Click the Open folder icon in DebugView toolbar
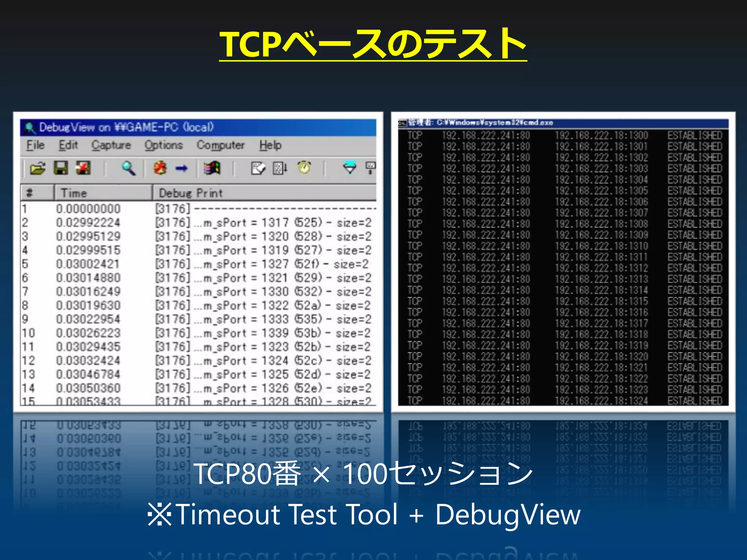The width and height of the screenshot is (747, 560). (38, 168)
